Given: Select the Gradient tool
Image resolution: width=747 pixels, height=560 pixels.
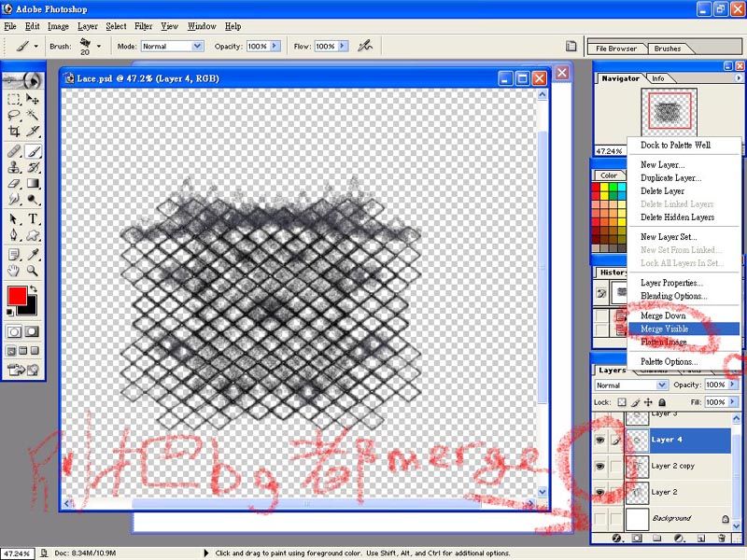Looking at the screenshot, I should (x=33, y=183).
